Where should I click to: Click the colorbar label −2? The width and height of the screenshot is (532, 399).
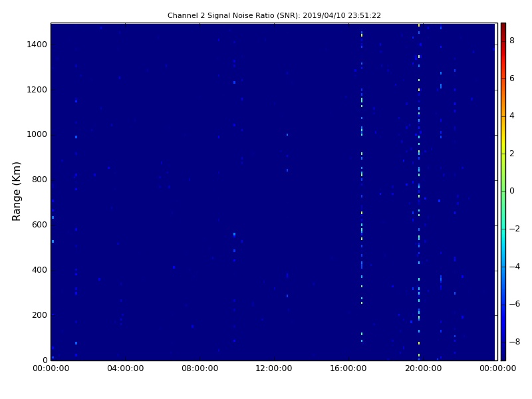(515, 229)
